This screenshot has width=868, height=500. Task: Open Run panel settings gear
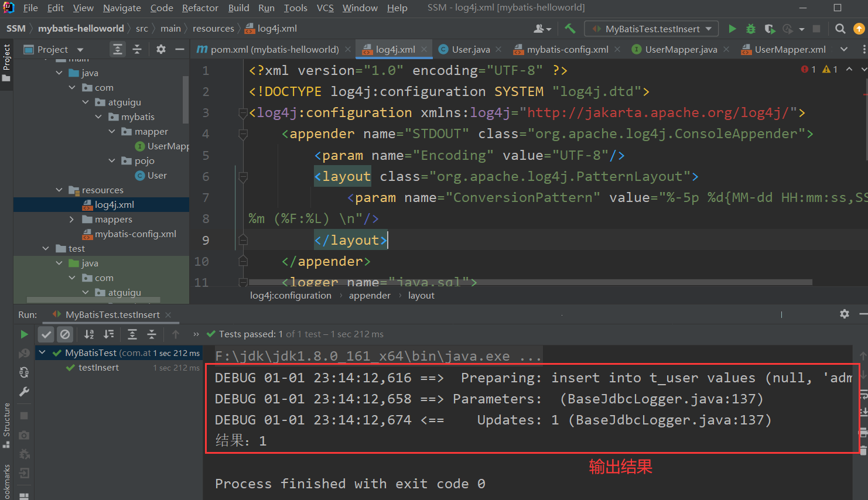(x=845, y=314)
